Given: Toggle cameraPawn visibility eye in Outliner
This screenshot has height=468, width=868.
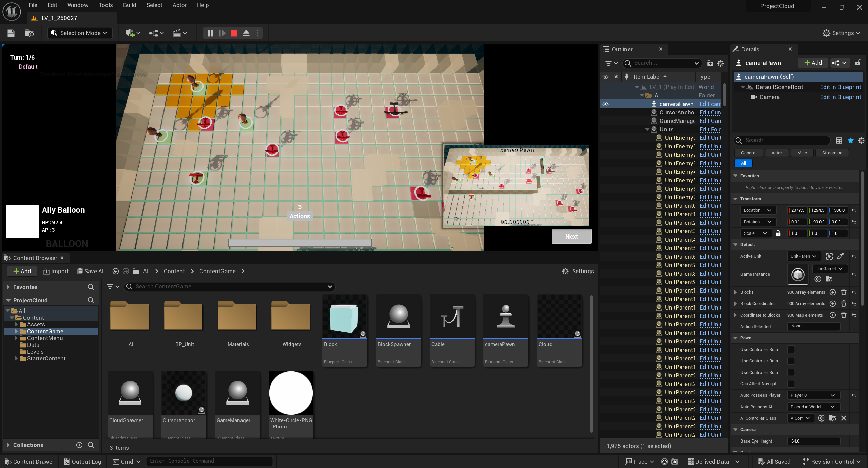Looking at the screenshot, I should coord(605,104).
